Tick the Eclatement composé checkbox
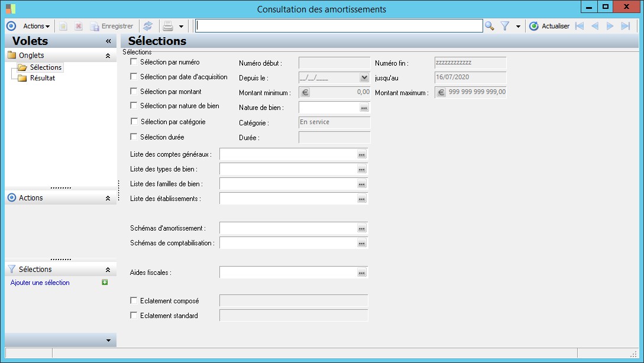The width and height of the screenshot is (644, 363). tap(134, 300)
